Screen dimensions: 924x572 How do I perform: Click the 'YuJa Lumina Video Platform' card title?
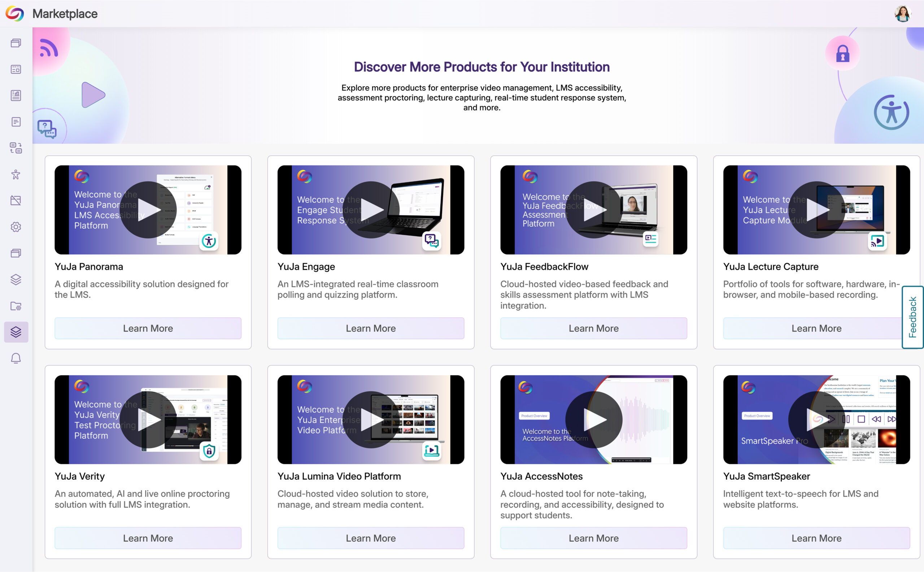tap(339, 476)
